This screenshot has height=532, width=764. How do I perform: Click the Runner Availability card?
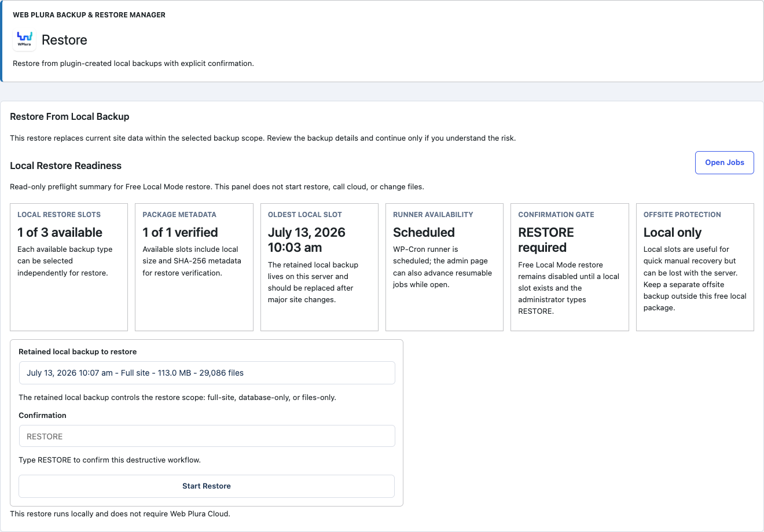pyautogui.click(x=445, y=267)
